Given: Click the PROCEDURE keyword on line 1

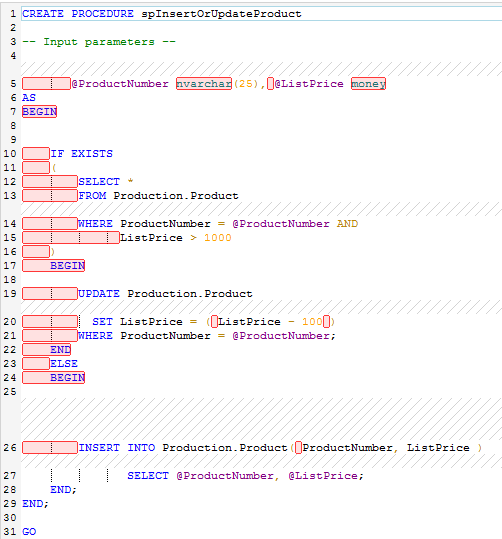Looking at the screenshot, I should click(102, 14).
